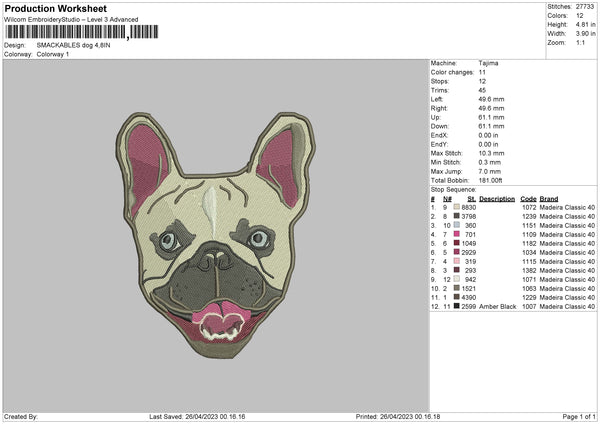Screen dimensions: 600x424
Task: Select the Wilcom EmbroideryStudio Level 3 Advanced text
Action: coord(71,20)
